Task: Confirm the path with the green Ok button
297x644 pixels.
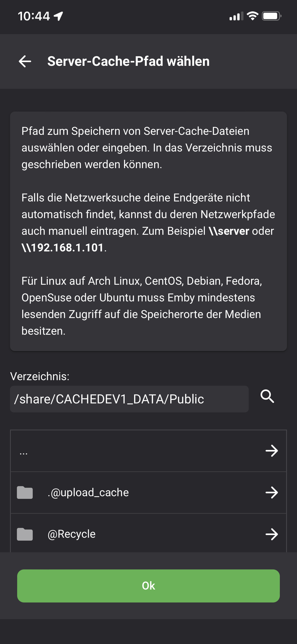Action: 148,586
